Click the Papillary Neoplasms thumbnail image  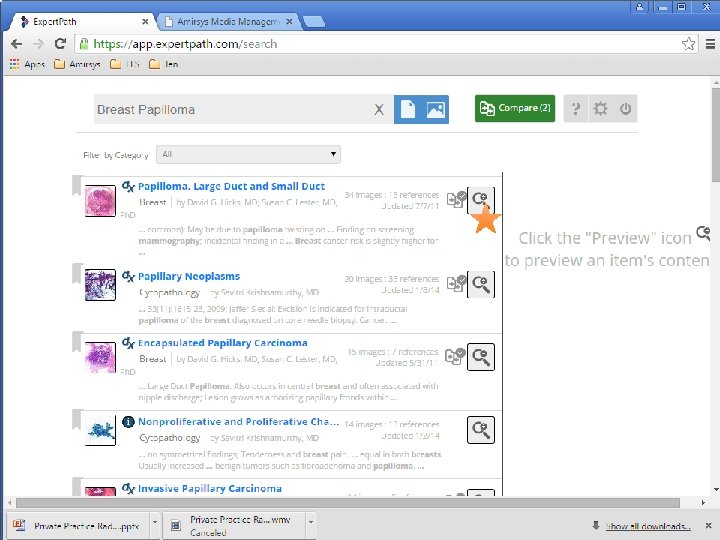tap(100, 285)
